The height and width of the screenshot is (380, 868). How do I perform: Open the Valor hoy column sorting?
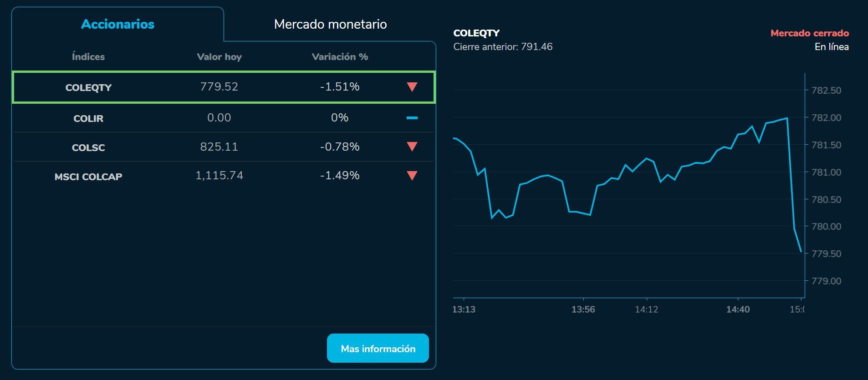pyautogui.click(x=219, y=56)
